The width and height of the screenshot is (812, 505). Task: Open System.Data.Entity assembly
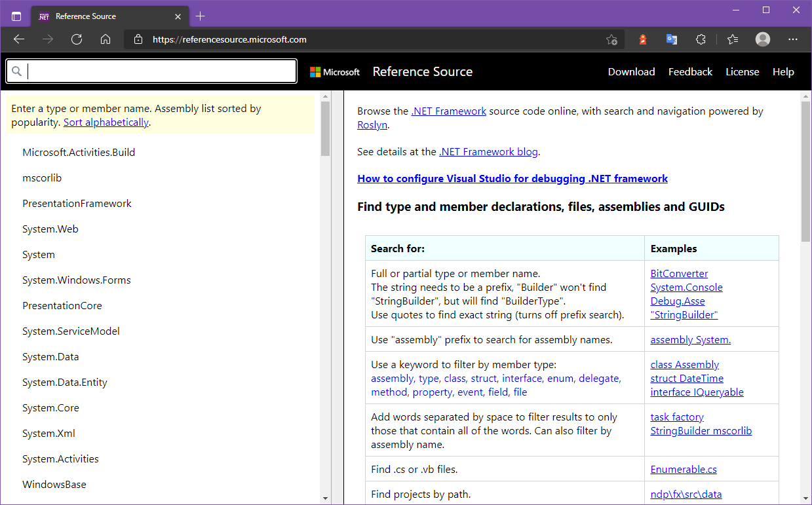pyautogui.click(x=65, y=383)
